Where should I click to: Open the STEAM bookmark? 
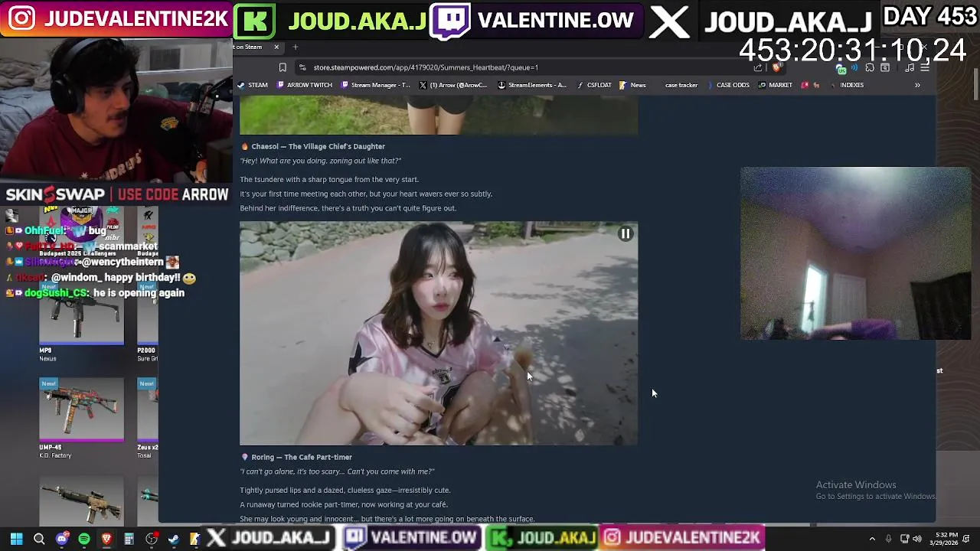point(253,85)
